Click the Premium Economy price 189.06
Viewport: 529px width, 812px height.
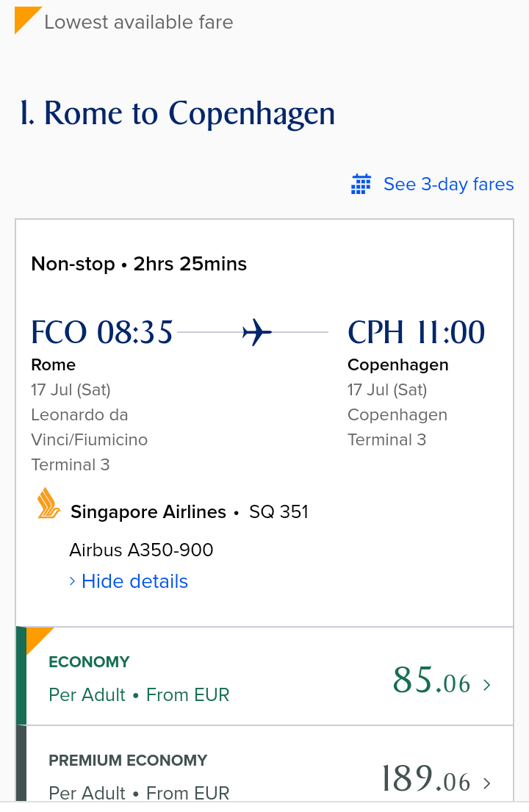[426, 778]
